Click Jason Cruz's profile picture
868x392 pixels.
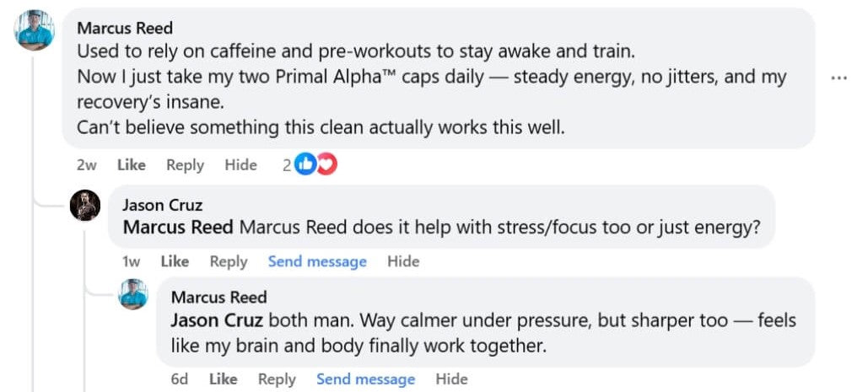click(85, 205)
